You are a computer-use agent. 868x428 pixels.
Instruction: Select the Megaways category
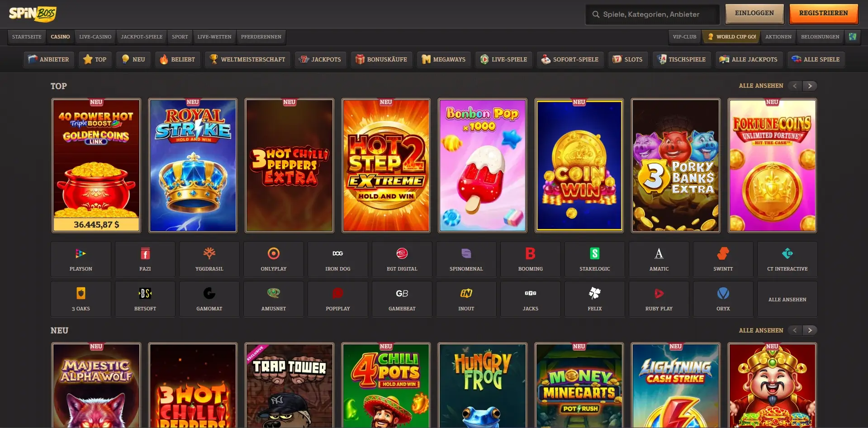pyautogui.click(x=444, y=59)
